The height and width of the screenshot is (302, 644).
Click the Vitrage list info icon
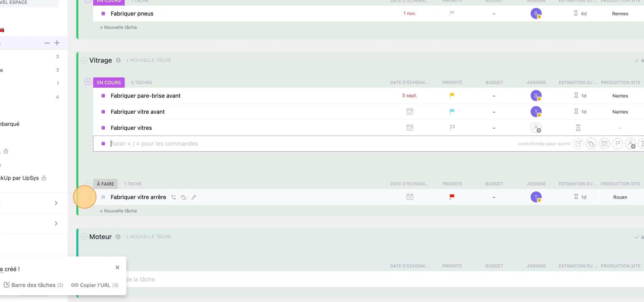click(118, 60)
